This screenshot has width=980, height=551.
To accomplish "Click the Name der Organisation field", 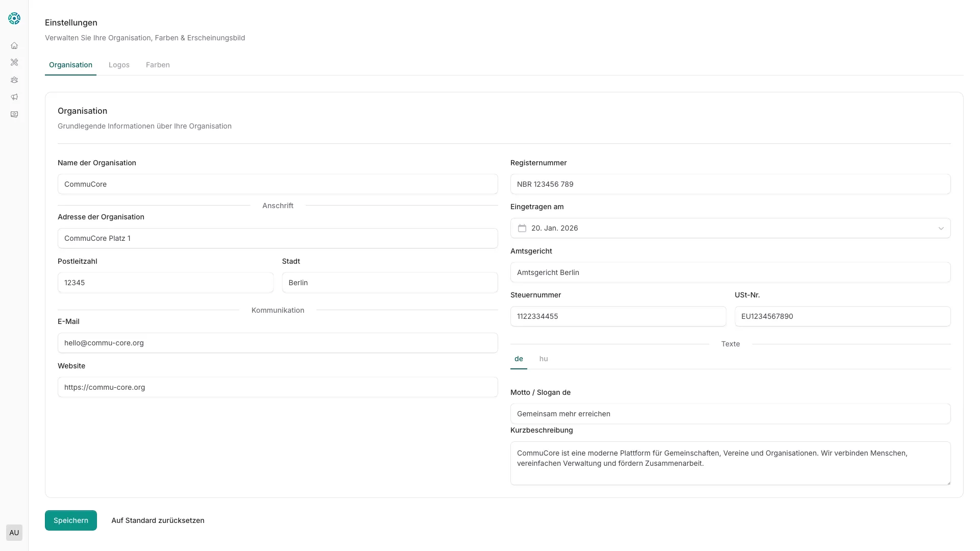I will [278, 184].
